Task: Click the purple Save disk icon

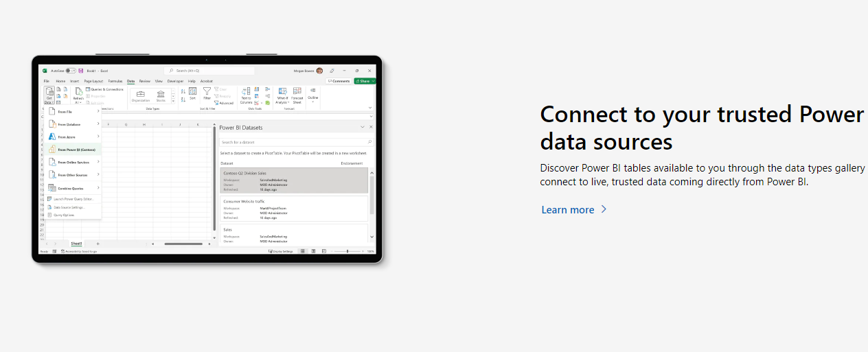Action: tap(80, 71)
